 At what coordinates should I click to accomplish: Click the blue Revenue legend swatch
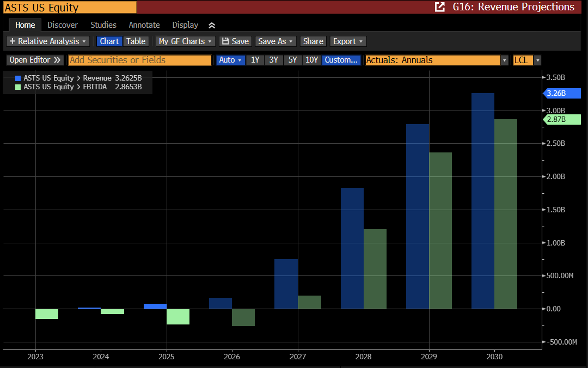(17, 78)
